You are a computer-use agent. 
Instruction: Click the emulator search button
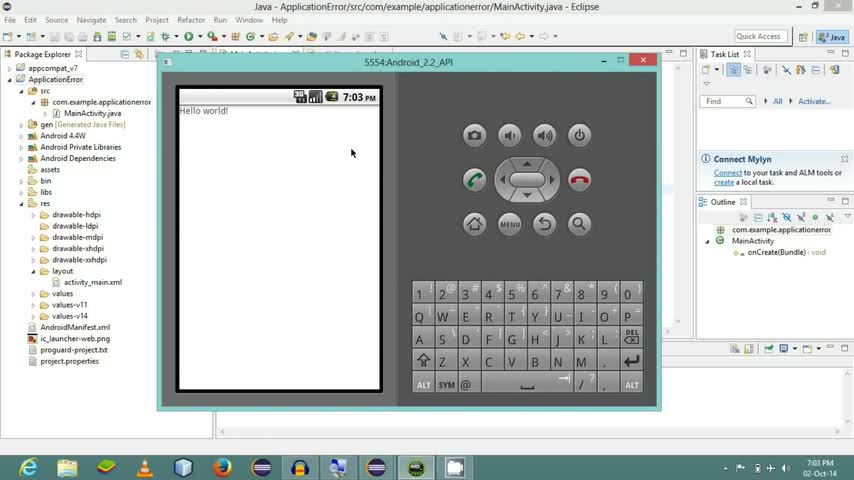tap(579, 224)
